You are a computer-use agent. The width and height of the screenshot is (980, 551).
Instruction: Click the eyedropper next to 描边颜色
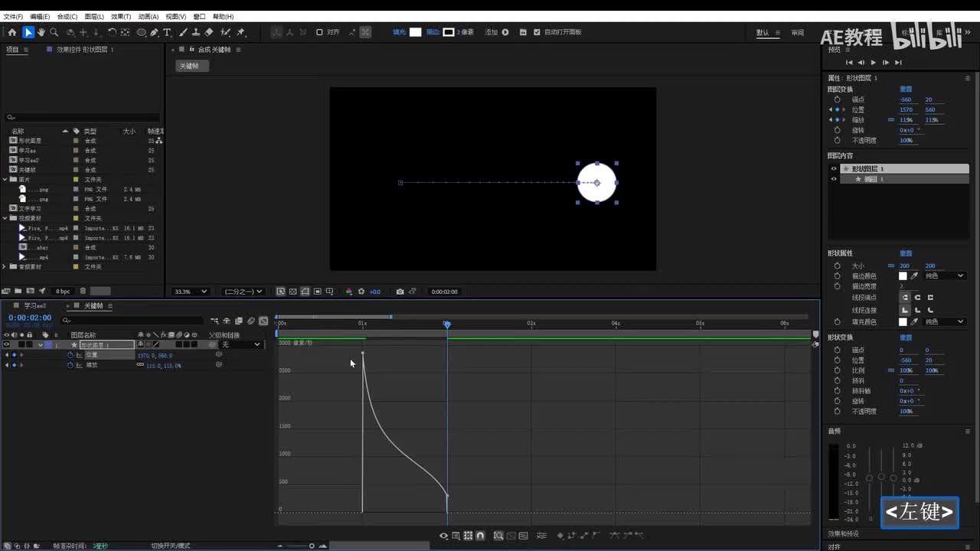point(914,275)
